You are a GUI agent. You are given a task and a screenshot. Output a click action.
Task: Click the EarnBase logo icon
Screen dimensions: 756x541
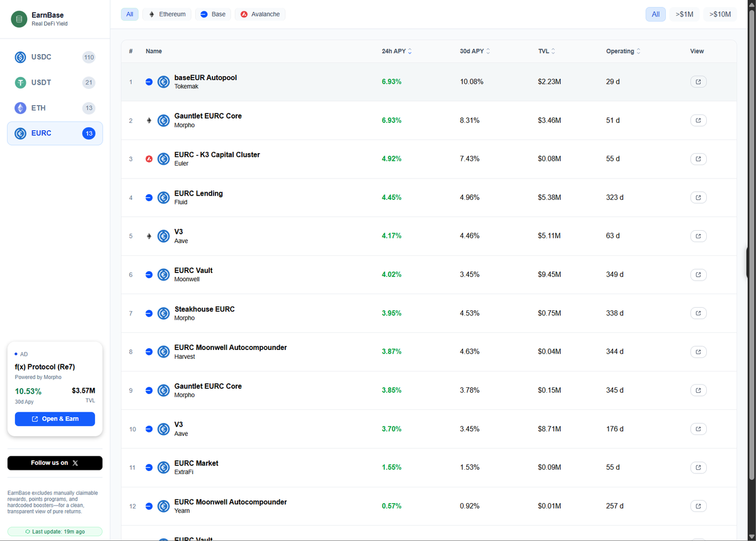pos(19,20)
